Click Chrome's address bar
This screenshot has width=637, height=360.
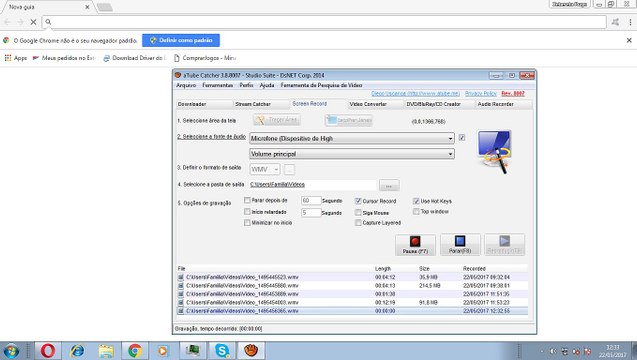[324, 22]
